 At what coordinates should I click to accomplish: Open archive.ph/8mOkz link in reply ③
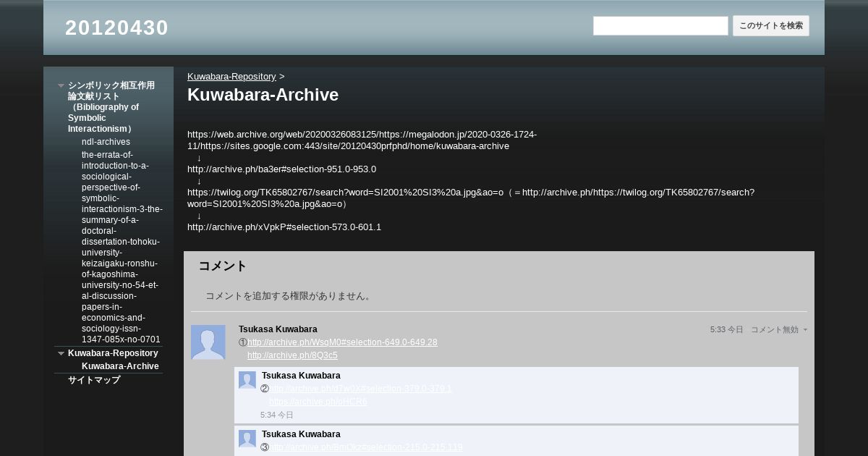[x=366, y=447]
